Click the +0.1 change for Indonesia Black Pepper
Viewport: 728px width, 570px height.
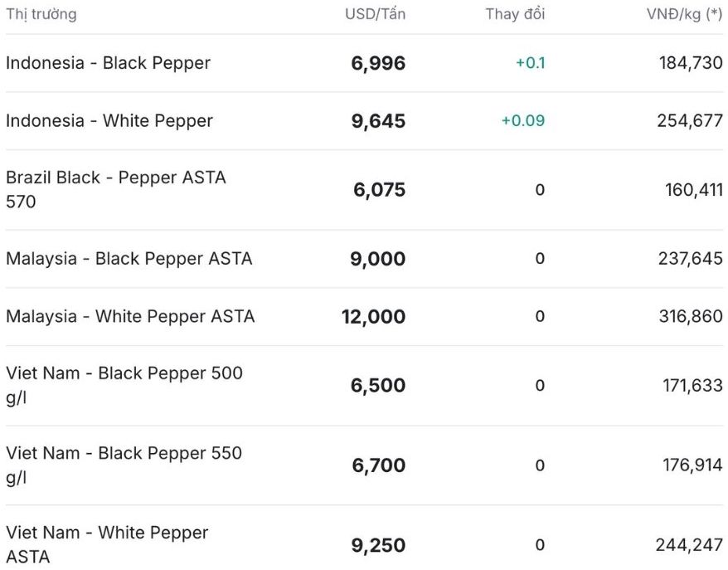click(530, 63)
